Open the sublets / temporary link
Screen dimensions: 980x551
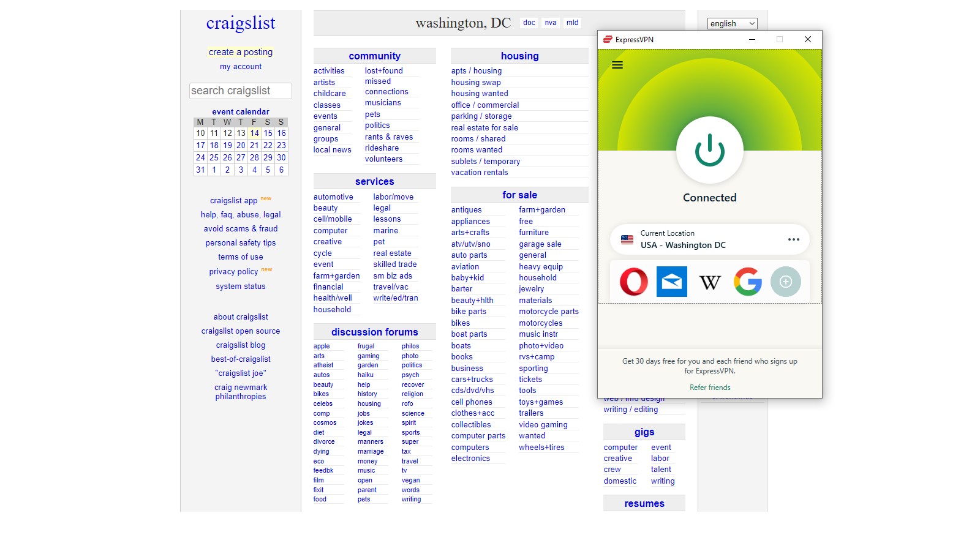coord(486,162)
